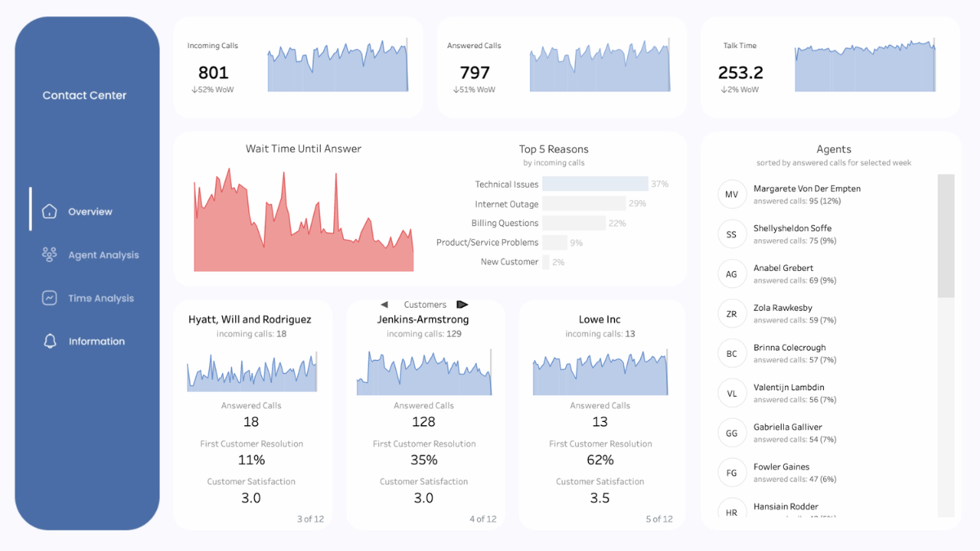Screen dimensions: 980x551
Task: Select the HR agent avatar
Action: [732, 509]
